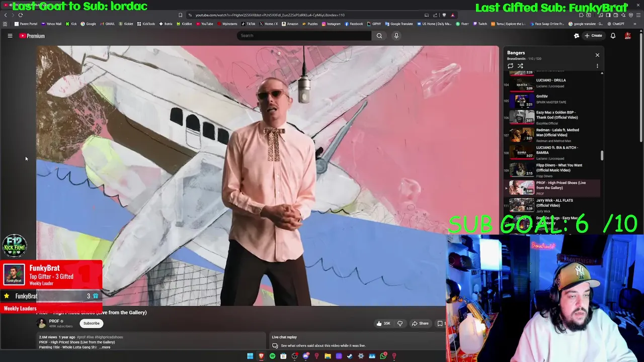Open Bangers playlist three-dot menu

click(x=597, y=66)
